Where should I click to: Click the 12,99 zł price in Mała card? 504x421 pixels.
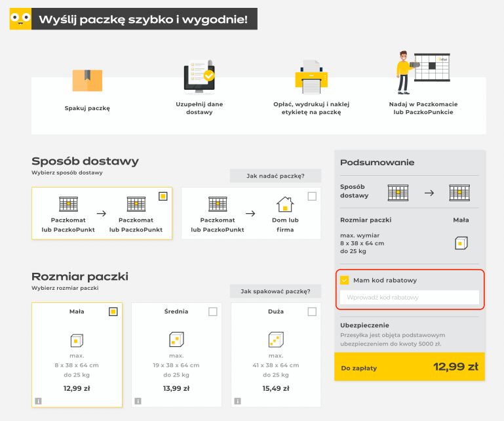point(77,388)
